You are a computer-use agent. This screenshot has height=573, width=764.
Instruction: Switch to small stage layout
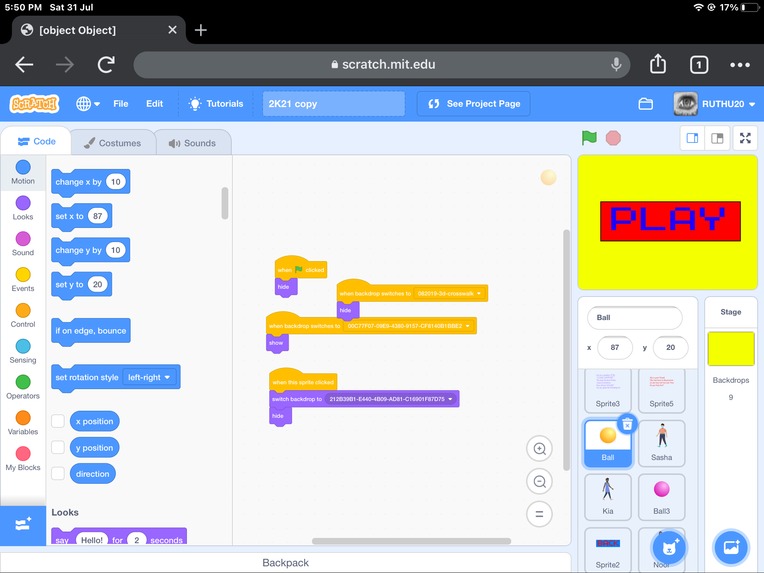(x=692, y=138)
